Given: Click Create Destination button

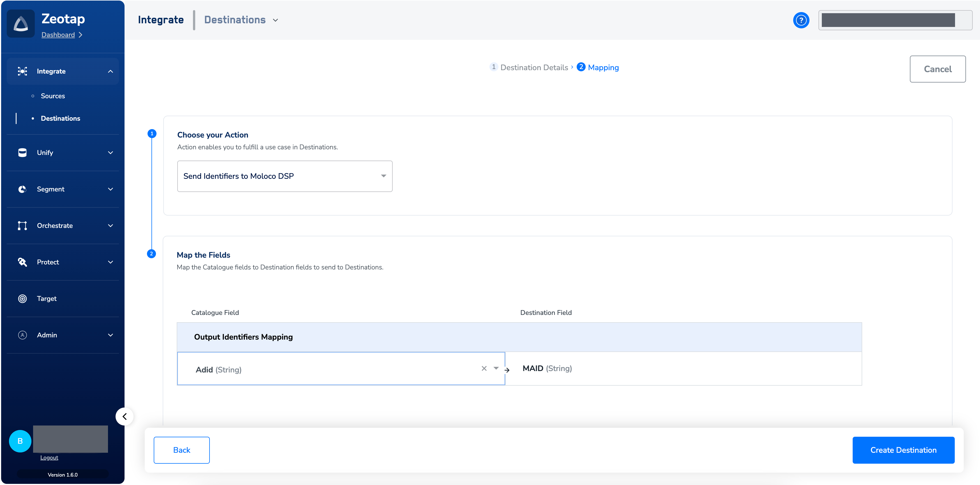Looking at the screenshot, I should tap(903, 450).
